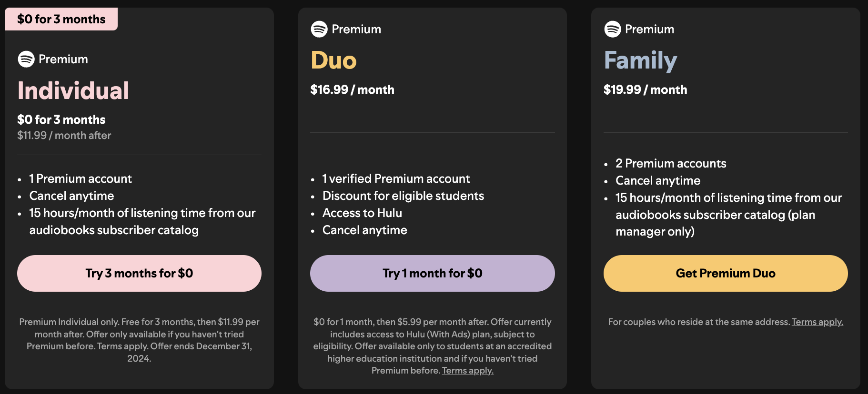Click the $16.99 / month price text
This screenshot has height=394, width=868.
pos(352,89)
